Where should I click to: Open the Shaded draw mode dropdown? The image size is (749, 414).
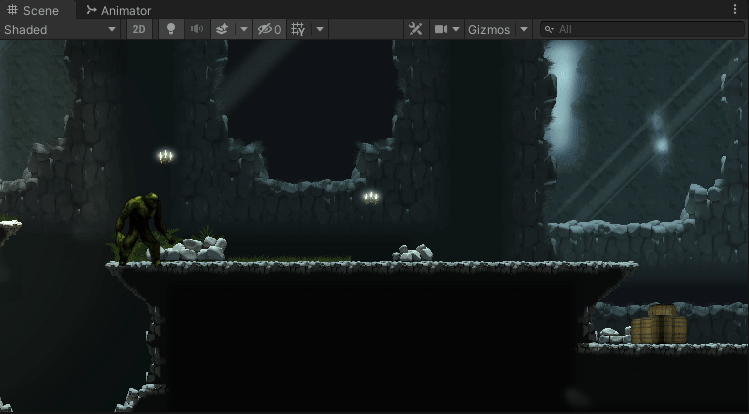(60, 30)
